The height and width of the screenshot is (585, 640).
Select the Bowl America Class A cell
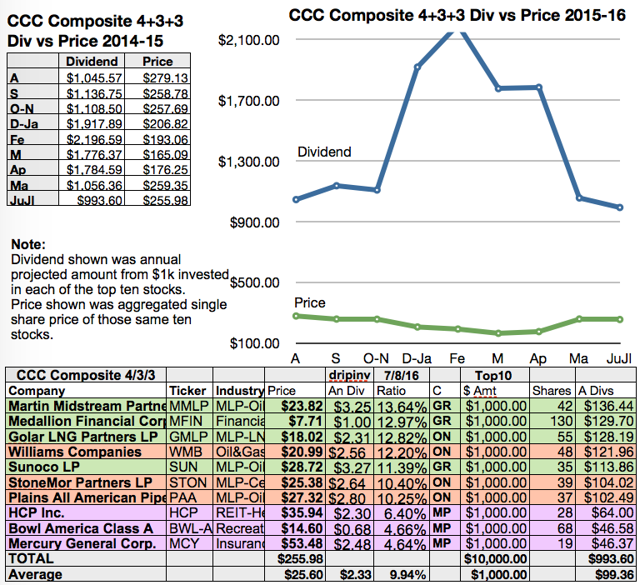pos(86,528)
